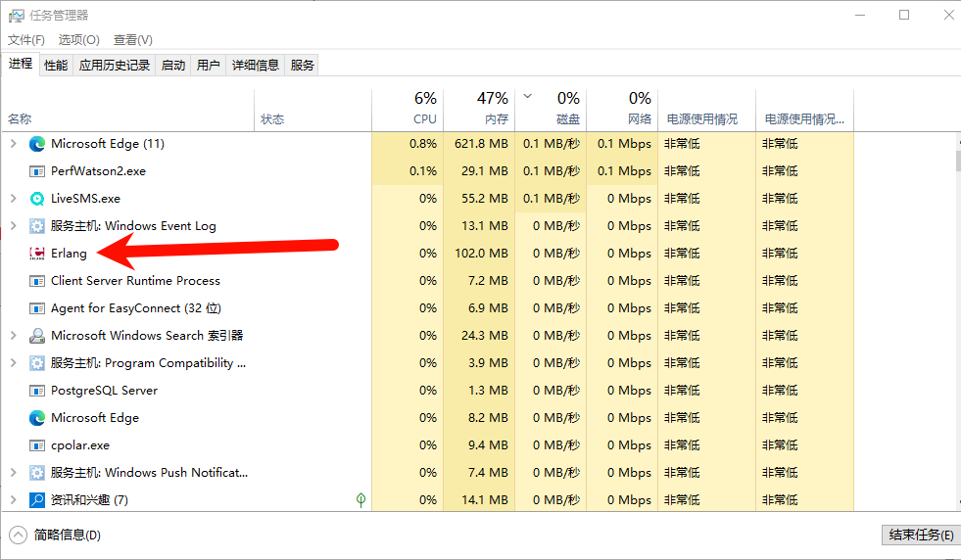Click the 结束任务(E) button
The image size is (961, 560).
[921, 535]
